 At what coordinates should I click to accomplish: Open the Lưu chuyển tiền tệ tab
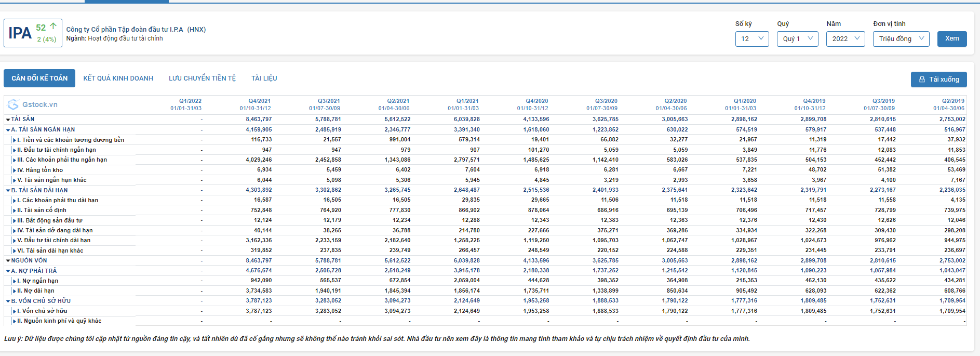[x=202, y=78]
